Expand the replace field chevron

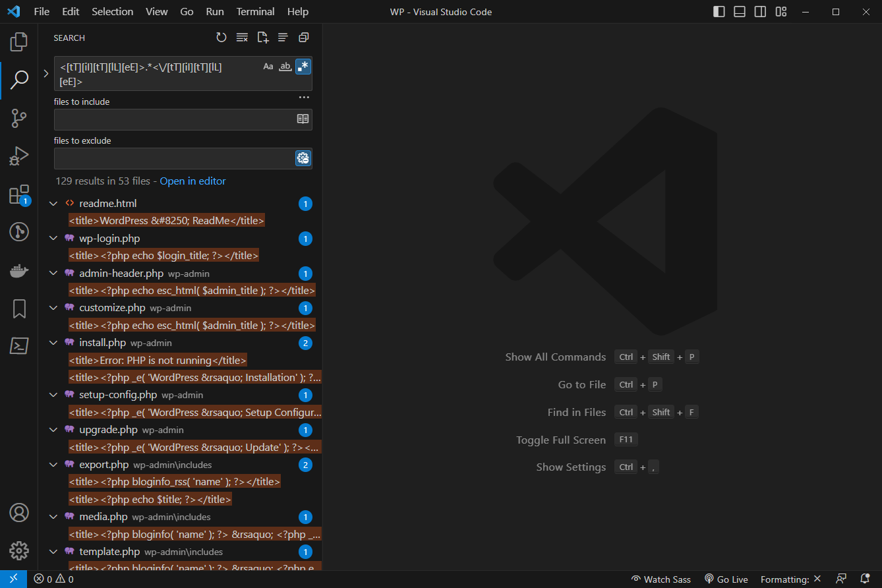point(46,74)
